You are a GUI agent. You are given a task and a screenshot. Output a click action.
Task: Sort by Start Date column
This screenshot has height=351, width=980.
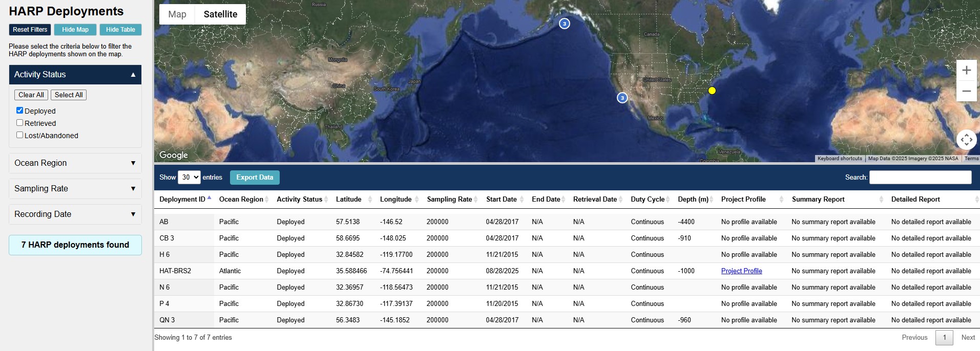tap(504, 200)
